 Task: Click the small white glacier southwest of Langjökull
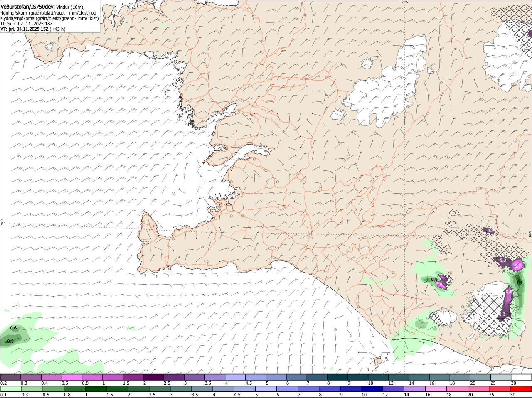tap(337, 115)
